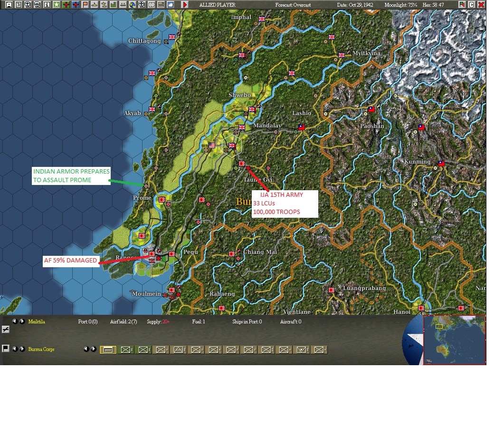Click the 'Fuel: 1' text

tap(198, 321)
